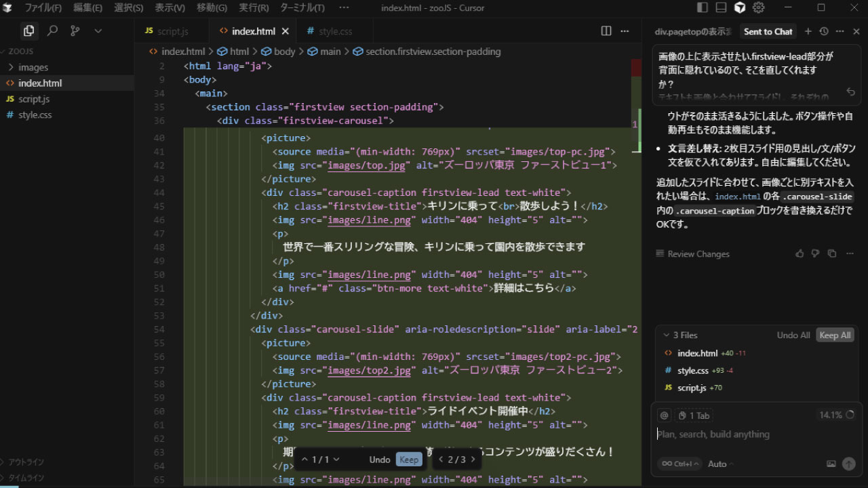Open script.js from the explorer
Viewport: 868px width, 488px height.
(34, 99)
